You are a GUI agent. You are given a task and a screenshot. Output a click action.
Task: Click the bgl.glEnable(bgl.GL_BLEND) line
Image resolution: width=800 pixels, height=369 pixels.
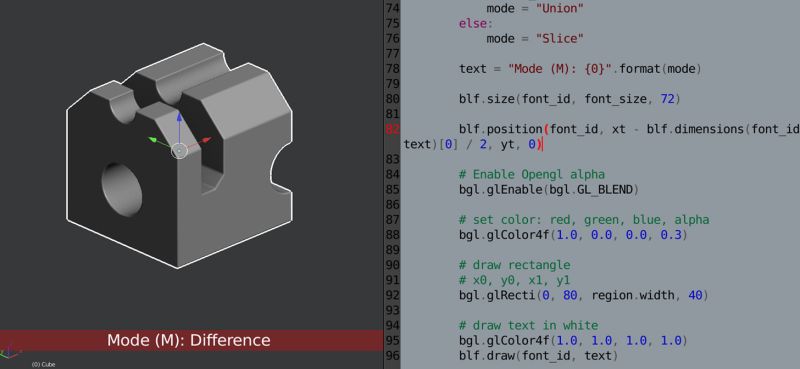point(549,190)
